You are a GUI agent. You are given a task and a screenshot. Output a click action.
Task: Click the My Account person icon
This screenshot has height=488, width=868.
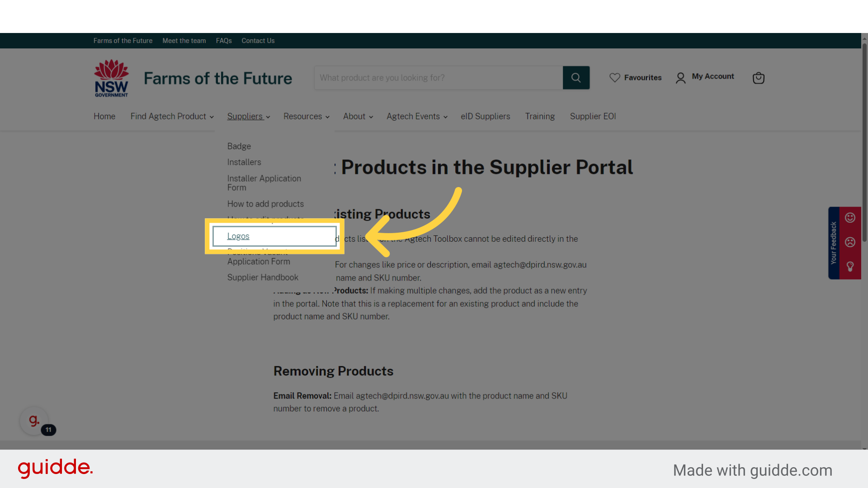(x=680, y=78)
